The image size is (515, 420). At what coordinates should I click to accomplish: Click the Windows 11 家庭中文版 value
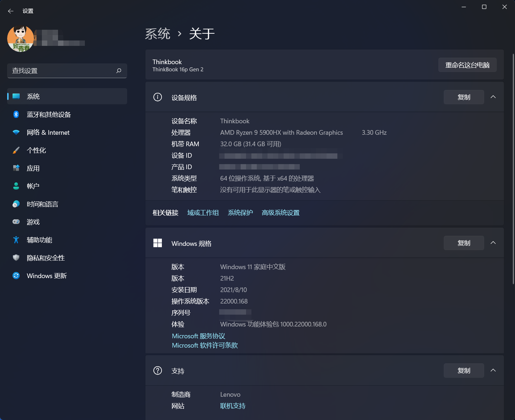pyautogui.click(x=253, y=267)
